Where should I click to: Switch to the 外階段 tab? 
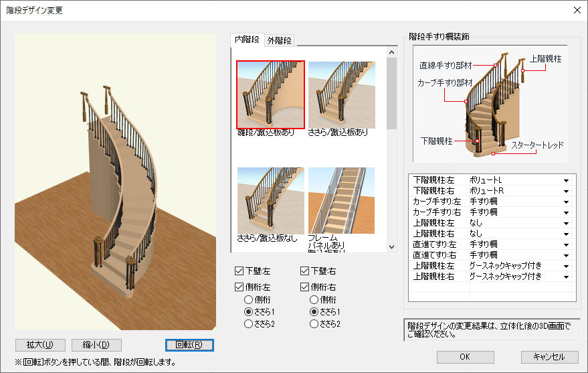coord(280,41)
